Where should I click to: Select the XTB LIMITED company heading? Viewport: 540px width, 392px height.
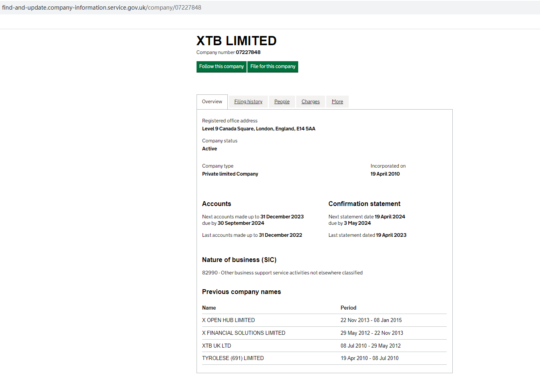click(237, 41)
